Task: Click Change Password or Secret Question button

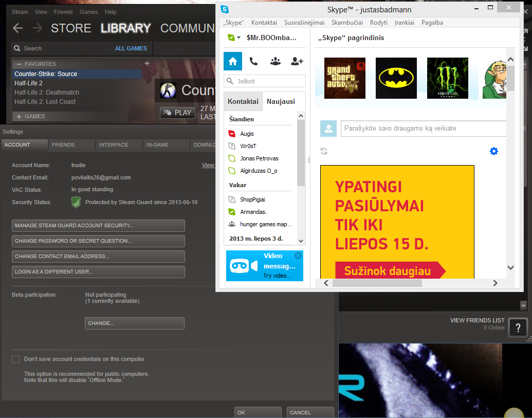Action: pyautogui.click(x=98, y=241)
